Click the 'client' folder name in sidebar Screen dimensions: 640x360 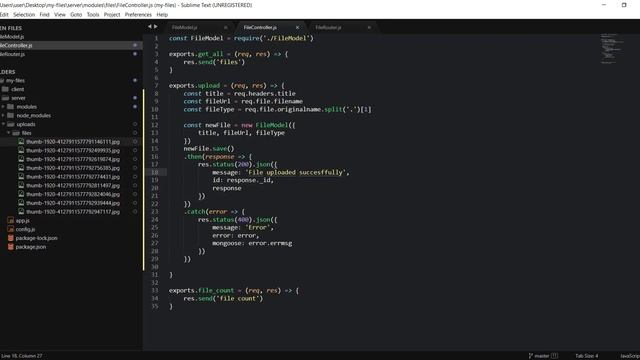pyautogui.click(x=18, y=89)
